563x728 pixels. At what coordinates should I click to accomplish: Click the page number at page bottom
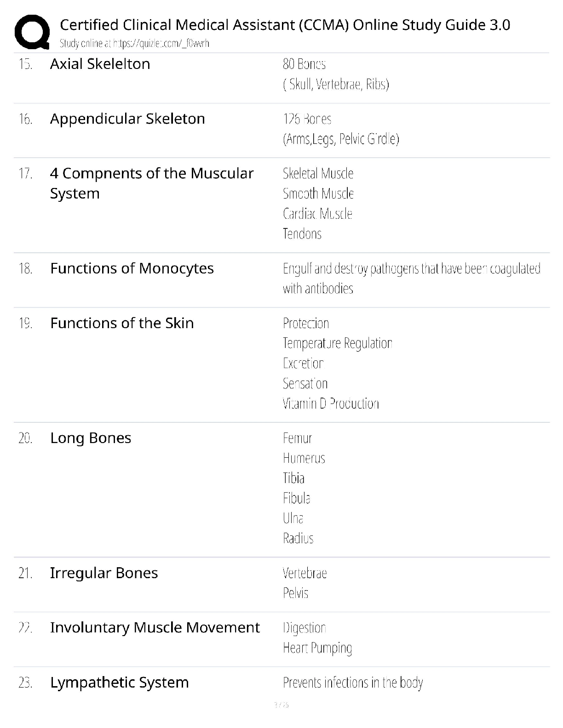(281, 705)
